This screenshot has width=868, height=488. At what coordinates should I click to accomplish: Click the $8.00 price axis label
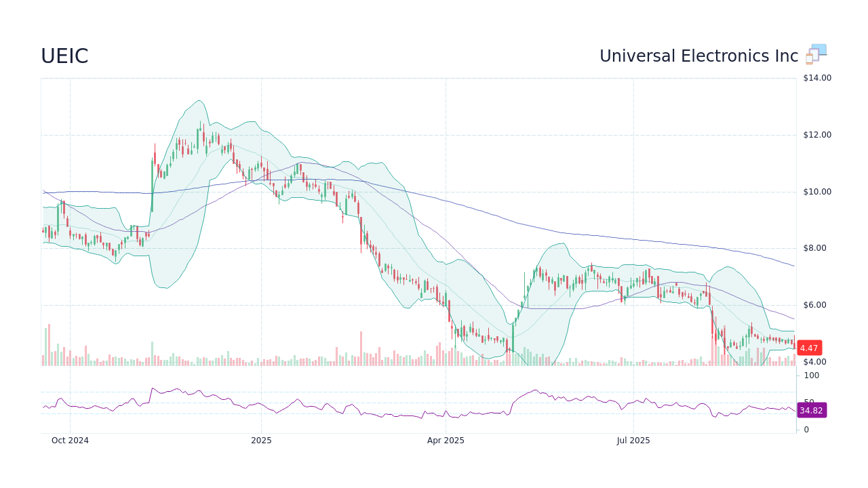click(x=815, y=248)
